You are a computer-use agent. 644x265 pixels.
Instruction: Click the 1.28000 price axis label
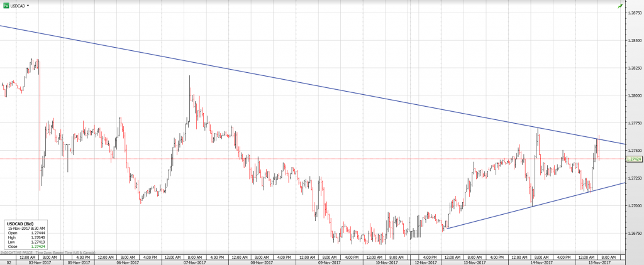635,95
